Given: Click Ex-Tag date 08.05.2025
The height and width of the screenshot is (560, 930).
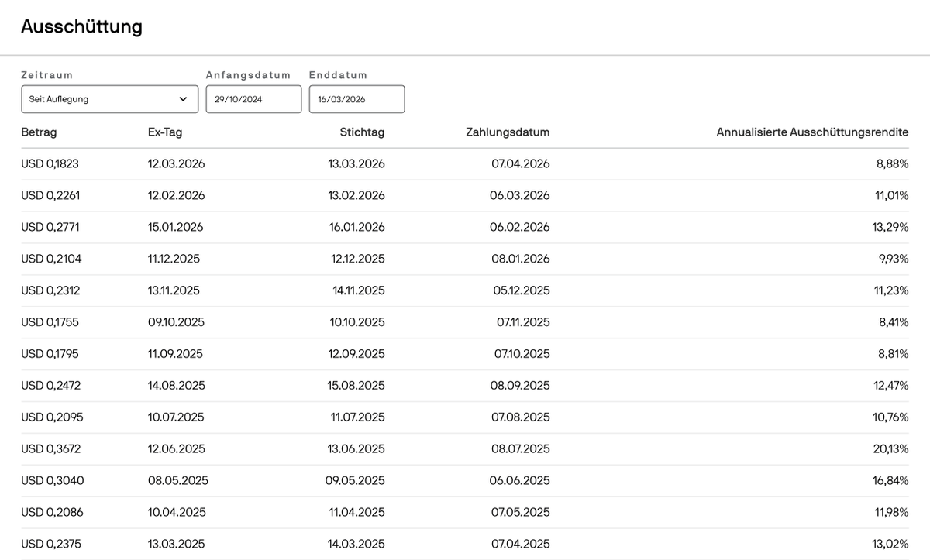Looking at the screenshot, I should coord(178,481).
